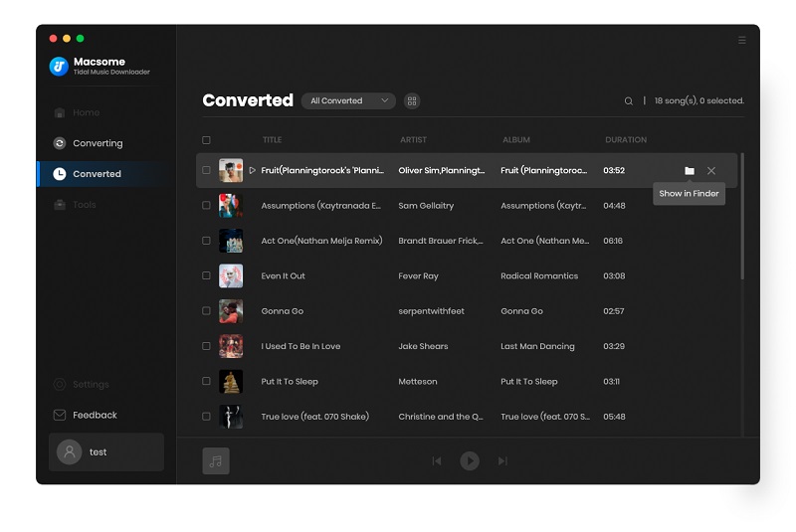Viewport: 796px width, 532px height.
Task: Click the test account button
Action: [x=106, y=451]
